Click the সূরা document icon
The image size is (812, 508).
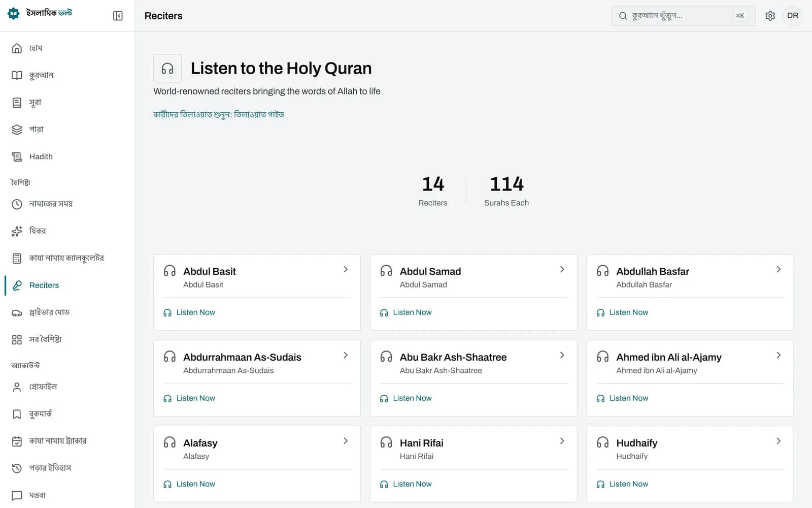click(x=17, y=103)
